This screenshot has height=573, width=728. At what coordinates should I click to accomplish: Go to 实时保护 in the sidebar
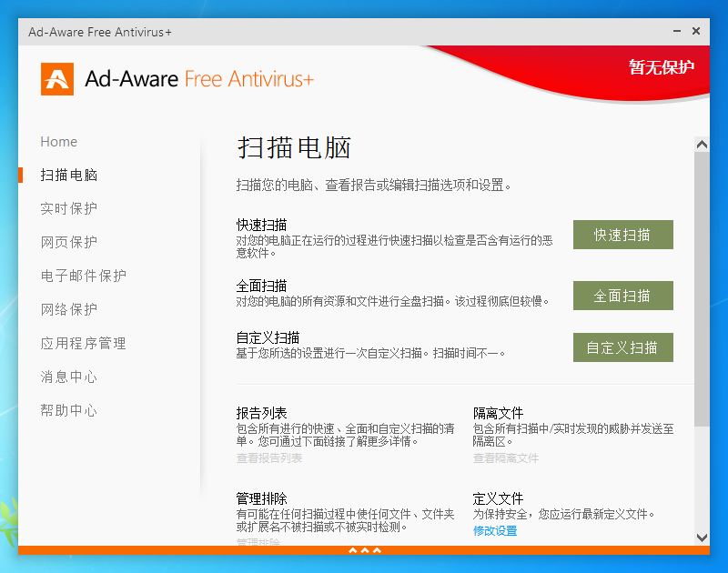point(69,208)
